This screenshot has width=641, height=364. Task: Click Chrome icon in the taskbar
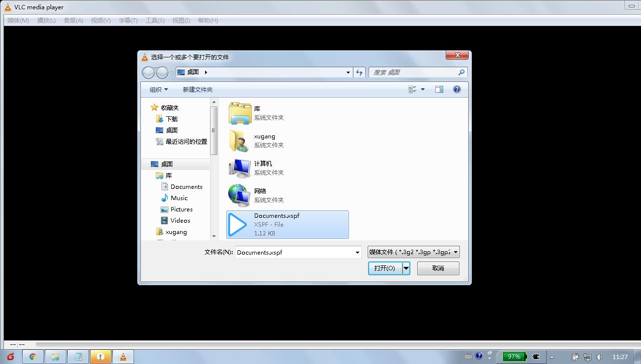click(x=33, y=357)
